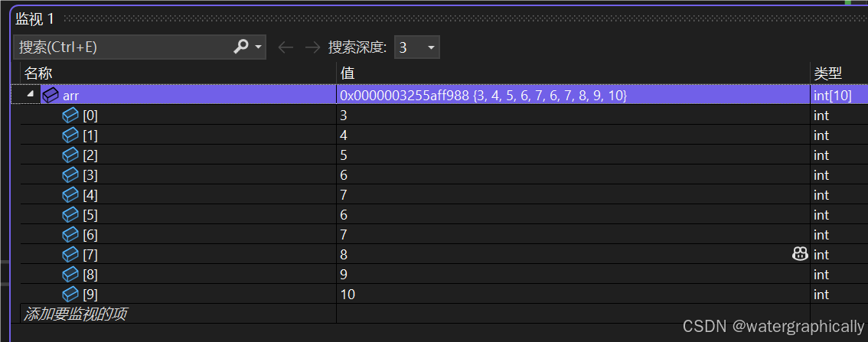This screenshot has height=342, width=868.
Task: Click the 搜索深度: label
Action: click(x=357, y=47)
